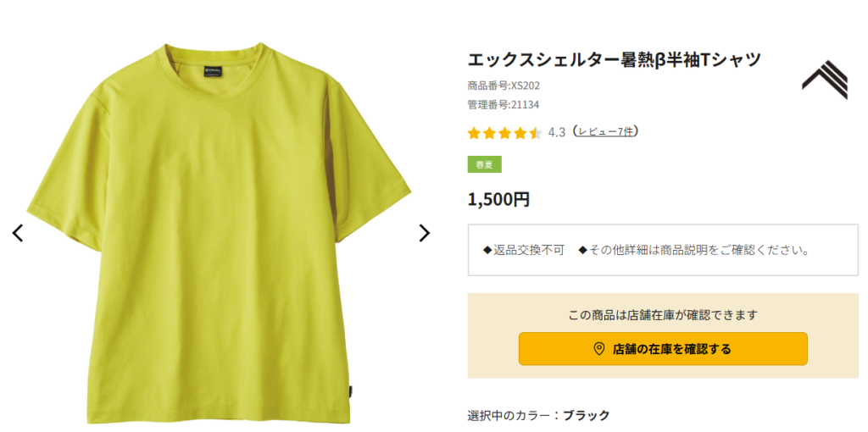
Task: Click the product title エックスシェルター暑熱β半袖Tシャツ
Action: click(x=615, y=59)
